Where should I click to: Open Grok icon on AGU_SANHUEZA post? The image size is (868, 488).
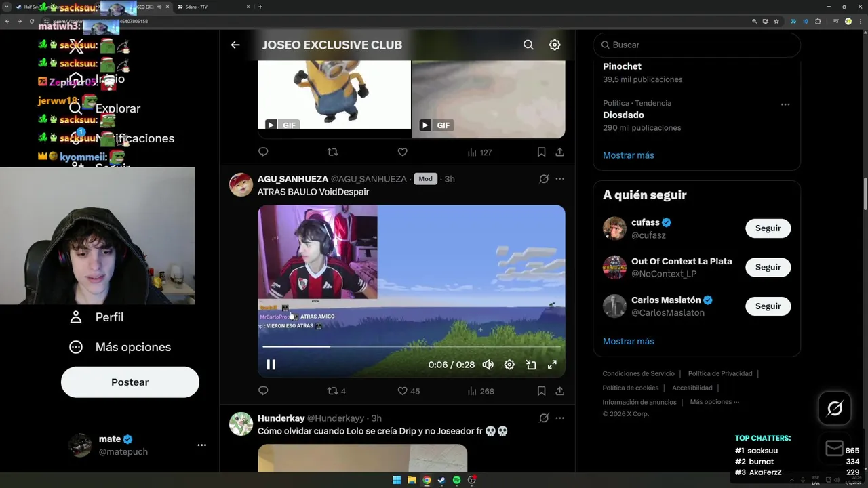[x=543, y=179]
